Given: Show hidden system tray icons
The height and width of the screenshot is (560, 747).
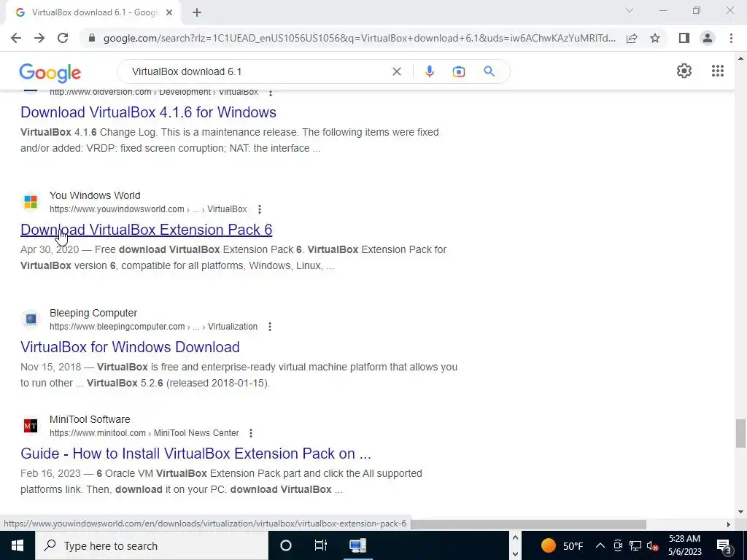Looking at the screenshot, I should point(600,545).
